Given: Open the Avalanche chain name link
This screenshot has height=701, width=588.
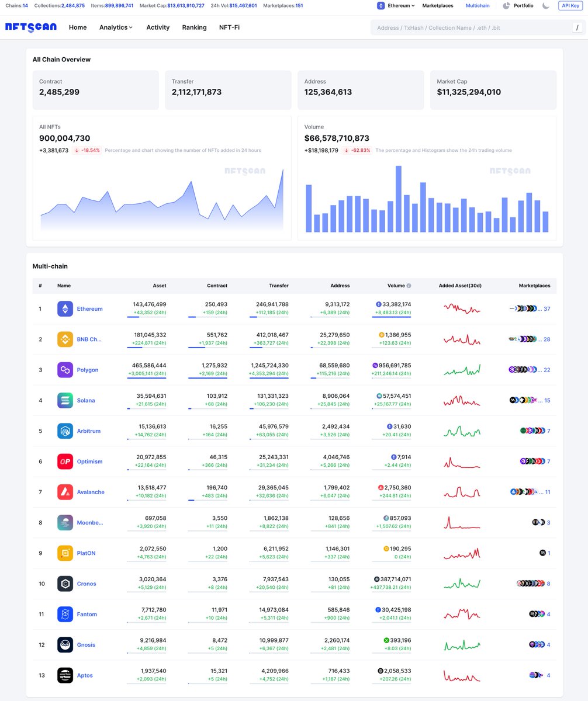Looking at the screenshot, I should click(x=91, y=492).
